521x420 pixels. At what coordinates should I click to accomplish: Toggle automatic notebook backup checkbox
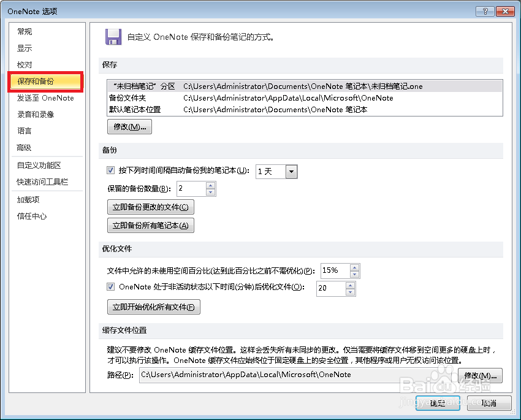tap(111, 170)
